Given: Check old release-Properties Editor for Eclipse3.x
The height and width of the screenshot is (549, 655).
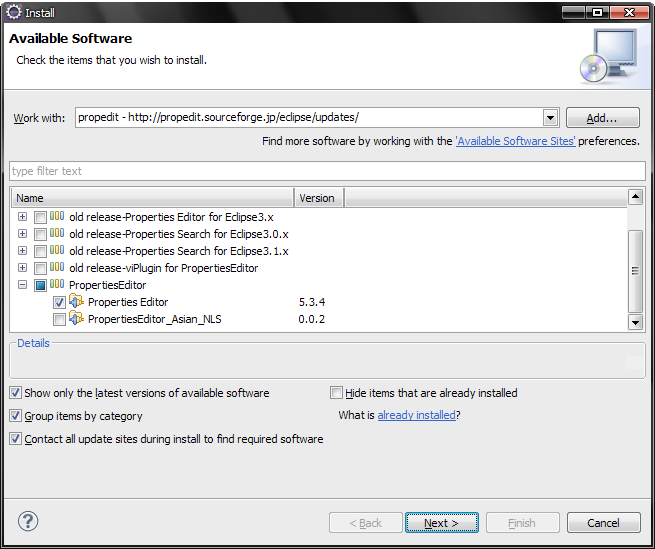Looking at the screenshot, I should click(41, 217).
